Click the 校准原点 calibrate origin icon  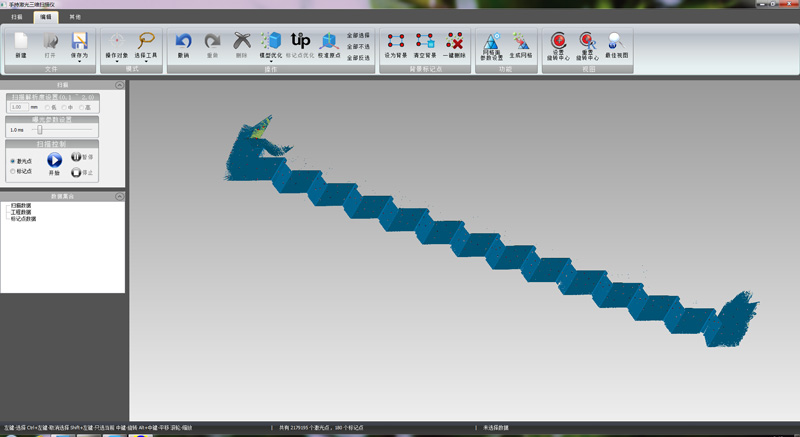(328, 42)
